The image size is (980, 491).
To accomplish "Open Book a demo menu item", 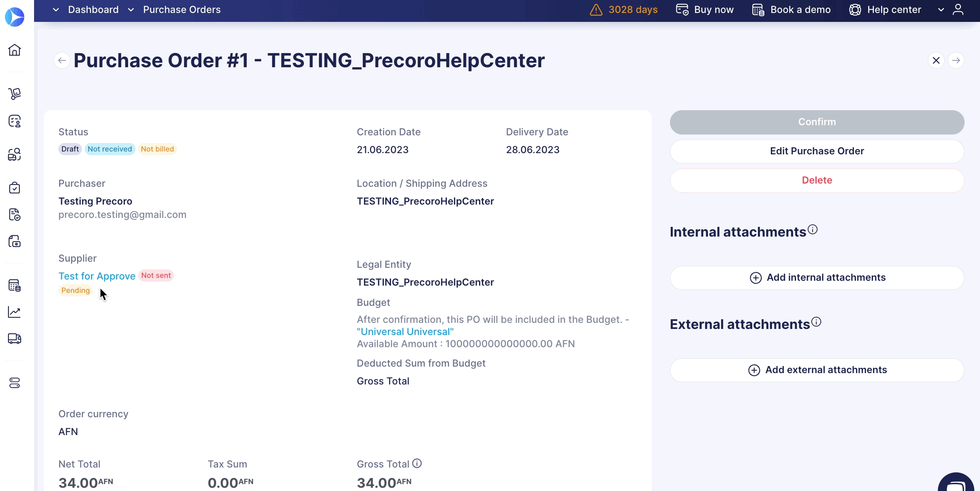I will coord(791,10).
